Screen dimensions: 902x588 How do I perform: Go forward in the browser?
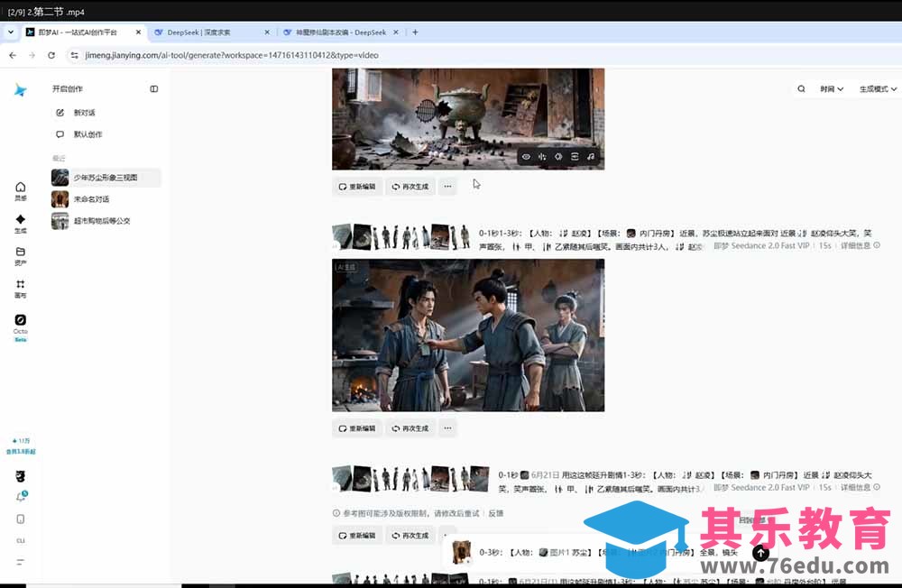32,55
